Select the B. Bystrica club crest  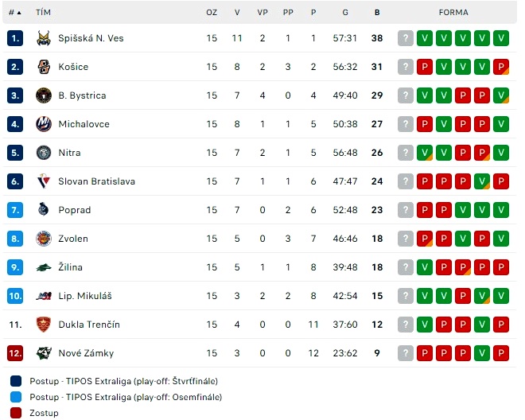(x=44, y=95)
